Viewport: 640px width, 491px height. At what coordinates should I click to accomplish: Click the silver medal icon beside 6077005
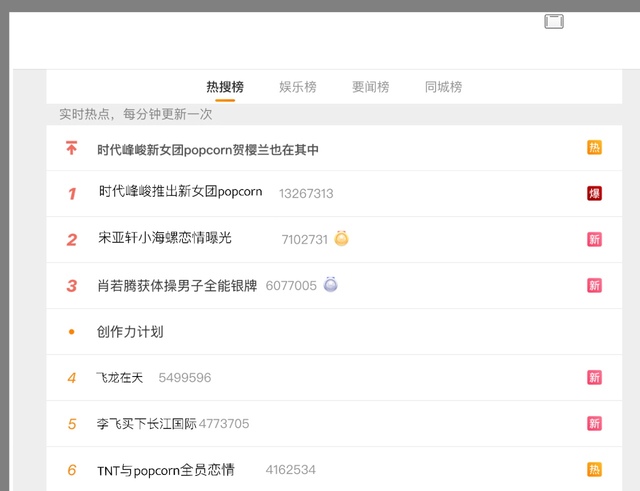pyautogui.click(x=331, y=284)
